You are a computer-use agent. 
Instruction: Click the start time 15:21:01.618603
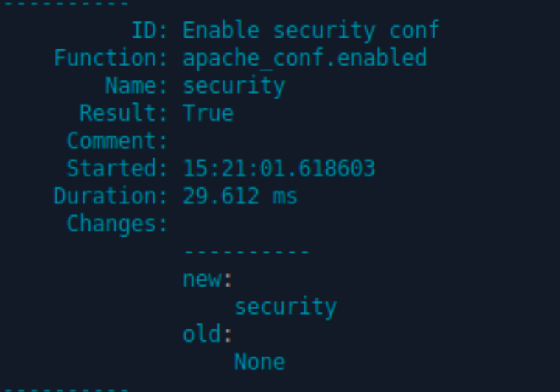(279, 169)
